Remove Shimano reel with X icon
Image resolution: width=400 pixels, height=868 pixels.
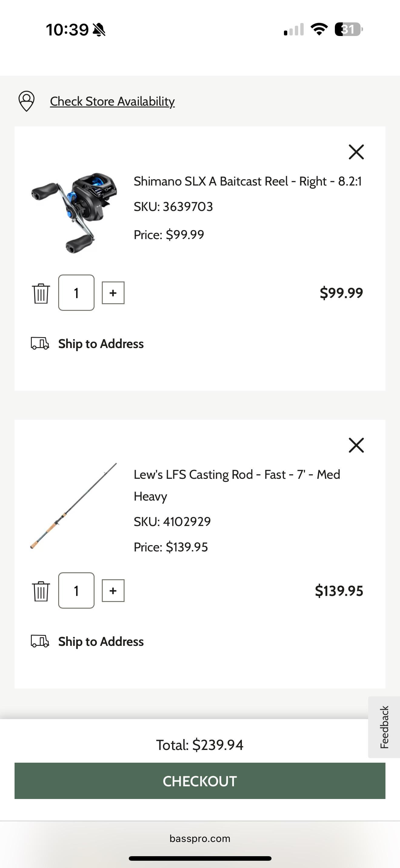(x=356, y=152)
